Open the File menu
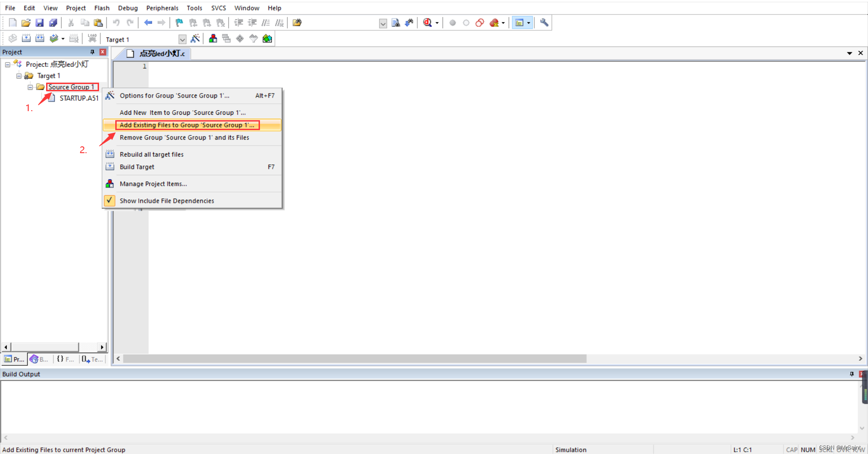Viewport: 868px width, 454px height. (10, 8)
